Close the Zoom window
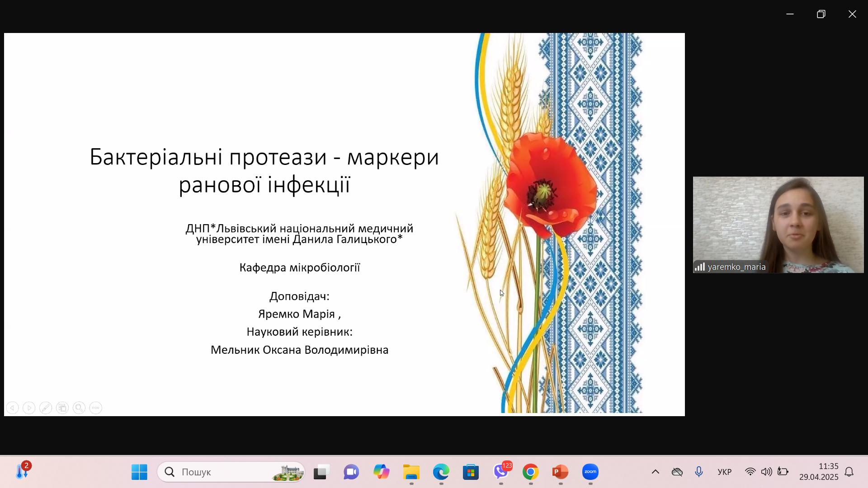 (x=852, y=14)
